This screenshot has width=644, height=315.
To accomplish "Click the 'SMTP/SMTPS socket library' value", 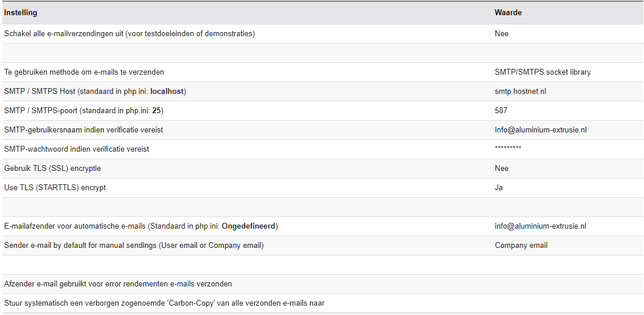I will click(543, 72).
